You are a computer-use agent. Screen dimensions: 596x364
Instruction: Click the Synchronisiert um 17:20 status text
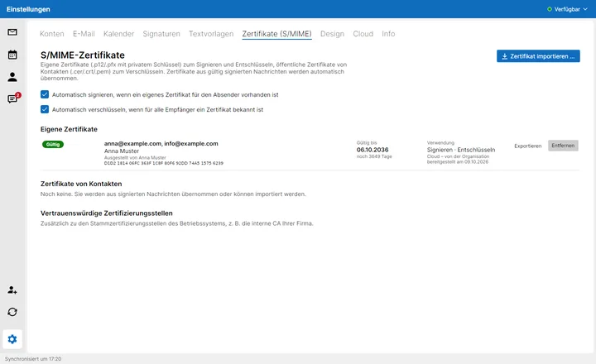click(33, 359)
